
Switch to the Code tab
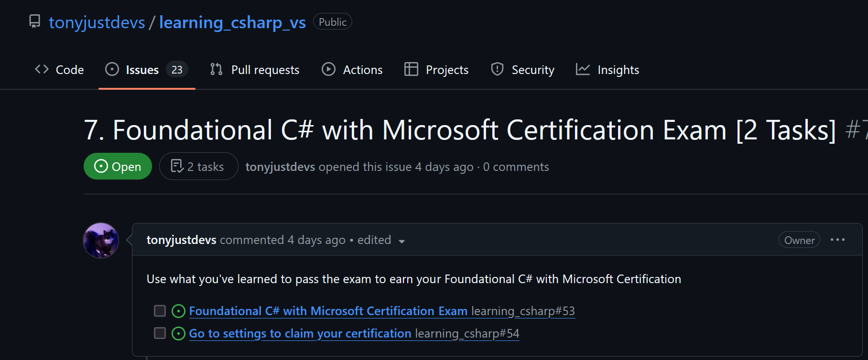(59, 70)
